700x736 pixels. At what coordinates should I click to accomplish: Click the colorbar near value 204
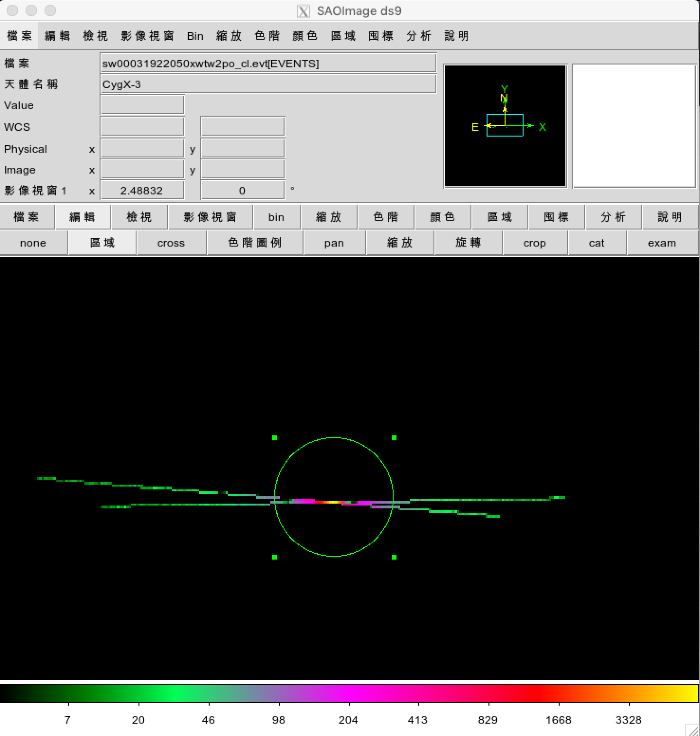coord(349,693)
